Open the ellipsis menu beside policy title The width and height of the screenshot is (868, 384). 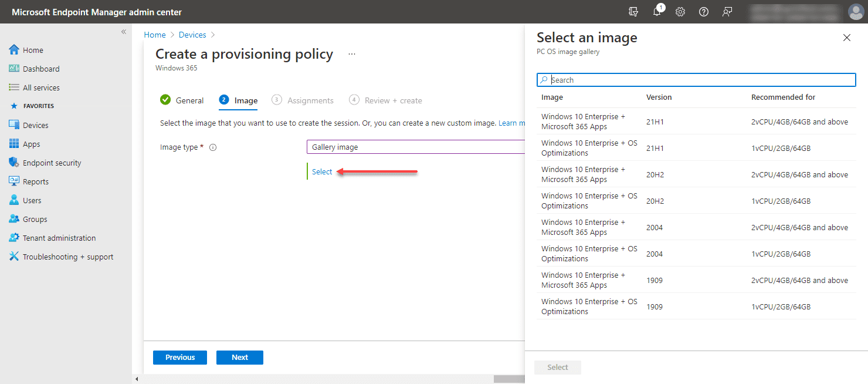tap(352, 54)
